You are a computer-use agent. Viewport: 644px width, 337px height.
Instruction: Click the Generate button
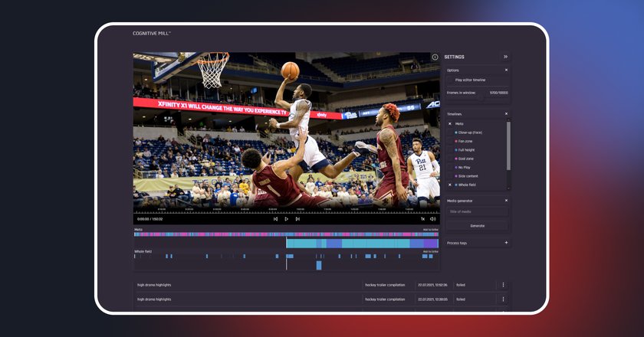click(477, 226)
